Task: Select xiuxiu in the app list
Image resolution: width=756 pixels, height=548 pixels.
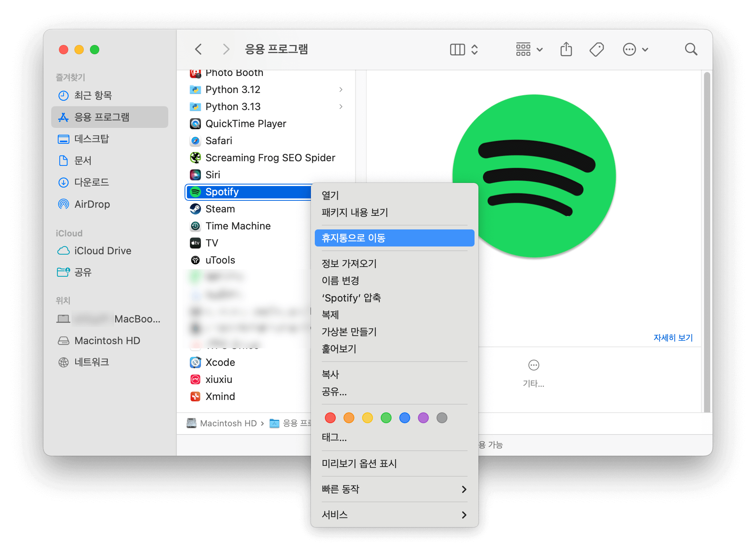Action: click(x=249, y=379)
